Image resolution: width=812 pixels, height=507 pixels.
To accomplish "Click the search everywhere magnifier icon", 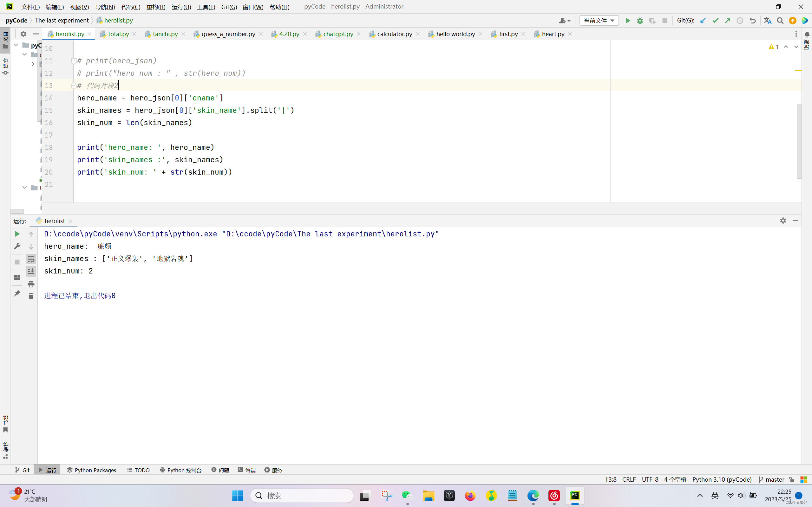I will [x=780, y=21].
